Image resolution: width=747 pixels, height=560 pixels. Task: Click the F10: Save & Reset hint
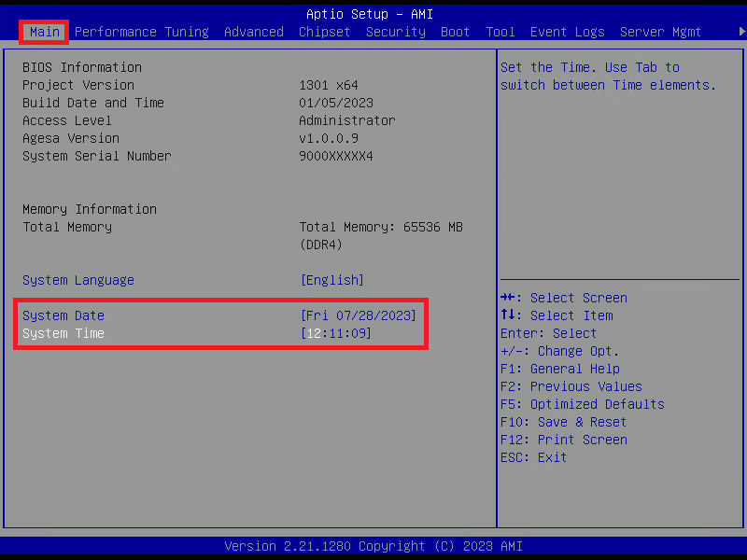[563, 422]
